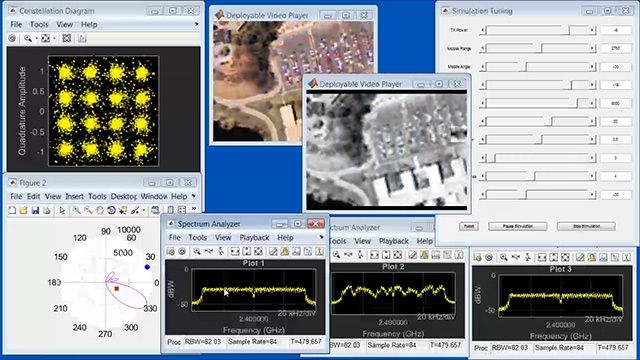Select the Zoom Out magnifier in Figure 2
This screenshot has height=360, width=640.
(88, 210)
